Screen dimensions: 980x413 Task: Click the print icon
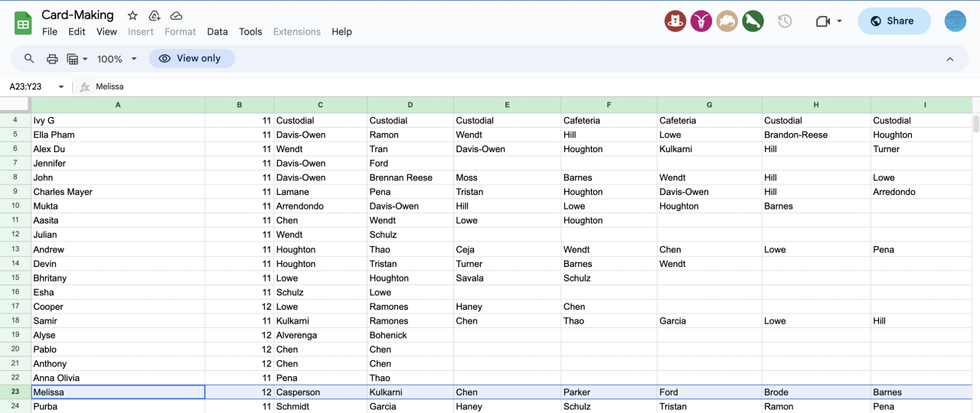[52, 59]
